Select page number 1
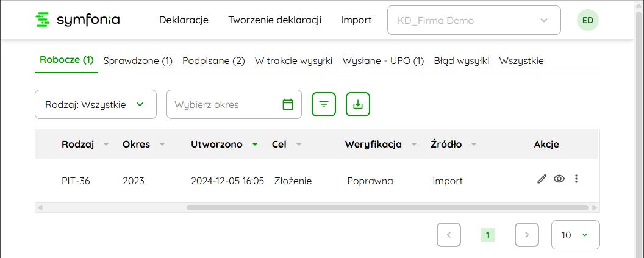Image resolution: width=644 pixels, height=258 pixels. click(488, 235)
